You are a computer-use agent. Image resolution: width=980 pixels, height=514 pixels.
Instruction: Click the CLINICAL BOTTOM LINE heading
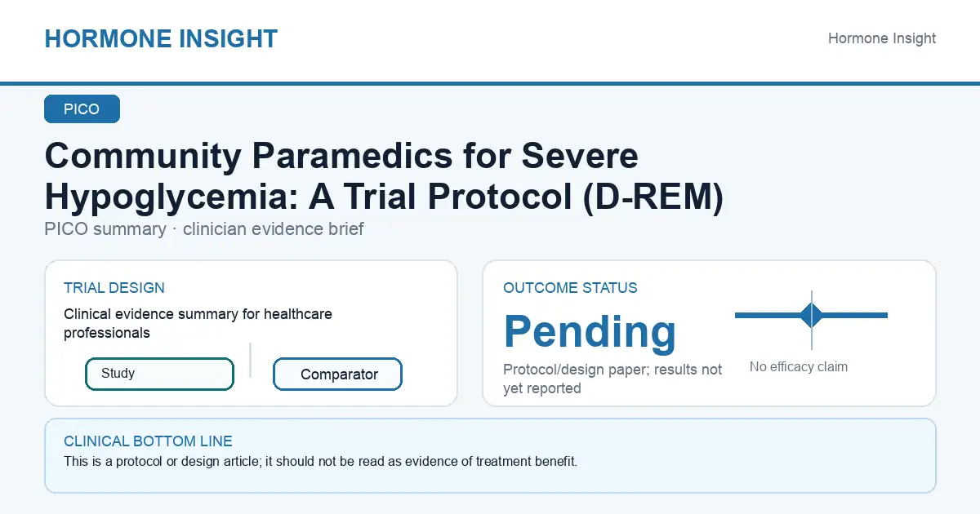pyautogui.click(x=148, y=441)
